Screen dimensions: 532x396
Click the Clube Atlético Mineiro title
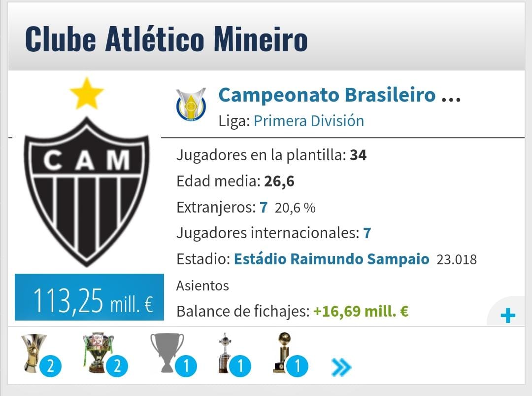[166, 39]
